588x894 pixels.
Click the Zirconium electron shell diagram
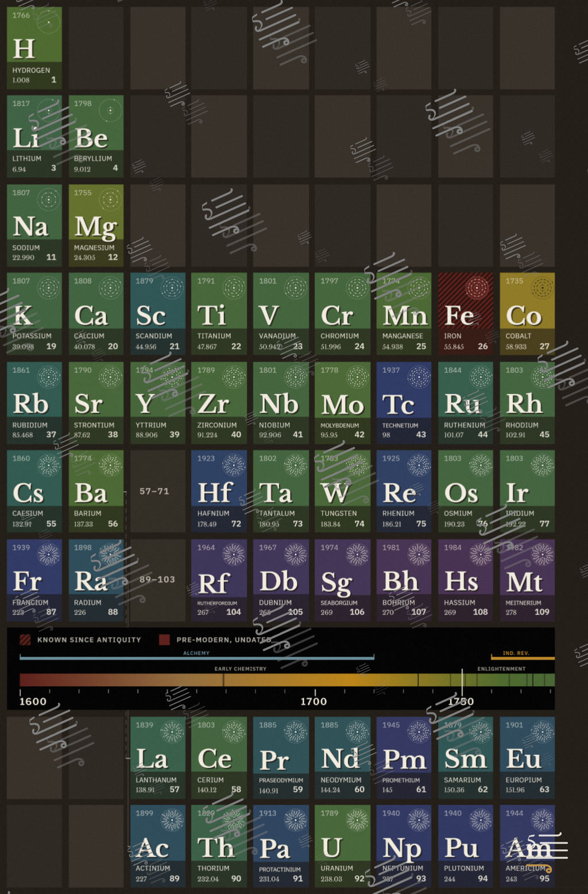[x=234, y=377]
